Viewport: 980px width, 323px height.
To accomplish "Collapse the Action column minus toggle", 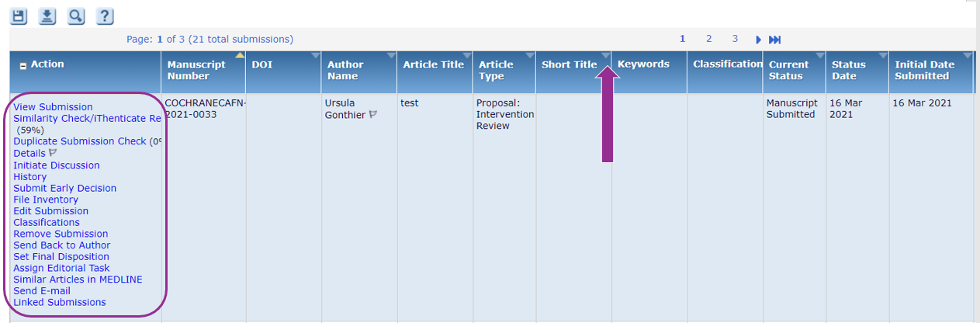I will [23, 66].
